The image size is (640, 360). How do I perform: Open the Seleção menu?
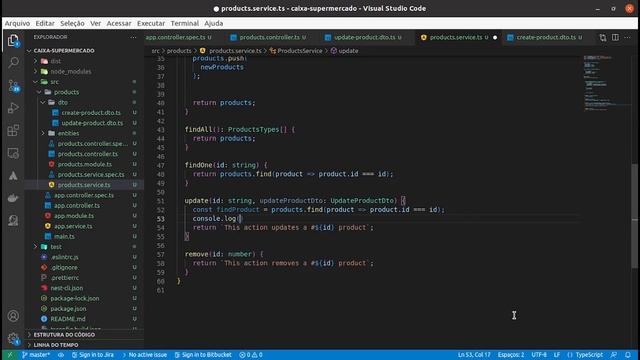click(x=72, y=23)
